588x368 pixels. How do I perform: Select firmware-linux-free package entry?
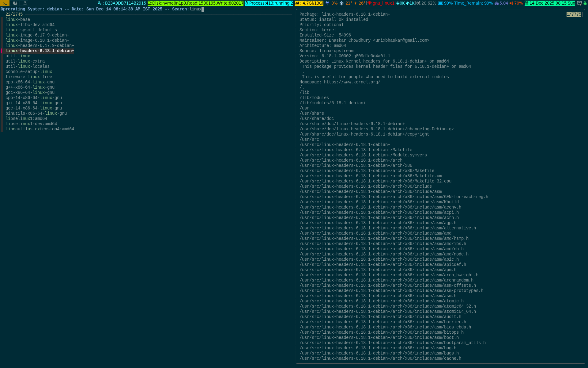(x=29, y=77)
